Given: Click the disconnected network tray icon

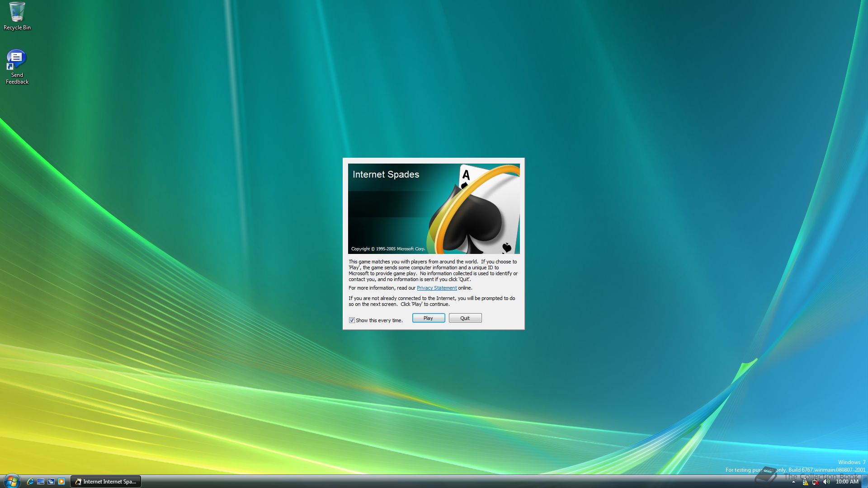Looking at the screenshot, I should point(816,482).
